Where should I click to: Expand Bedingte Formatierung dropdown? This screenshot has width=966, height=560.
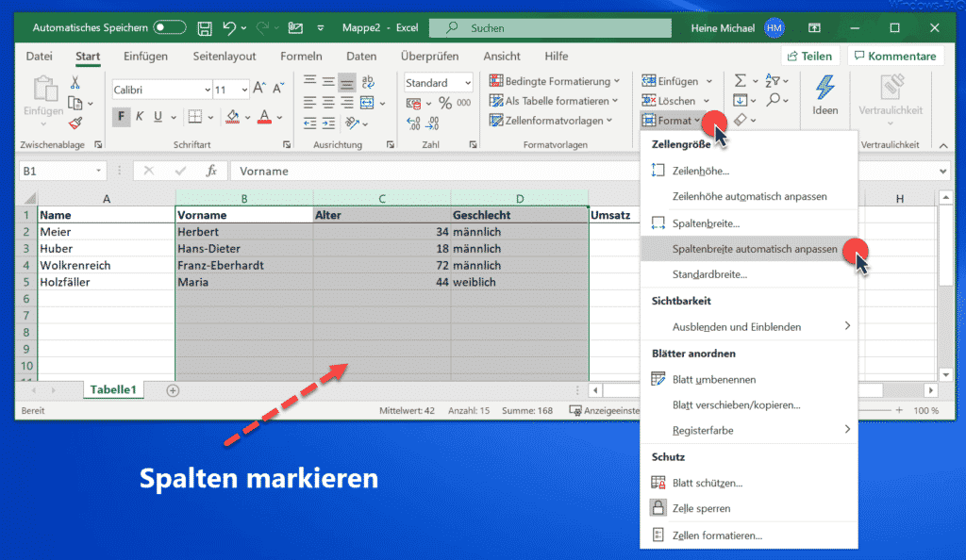coord(617,81)
